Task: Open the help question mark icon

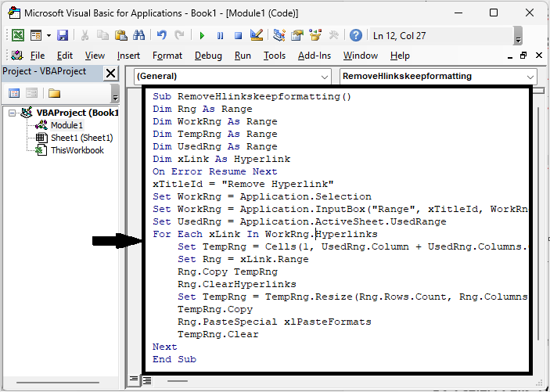Action: click(x=356, y=35)
